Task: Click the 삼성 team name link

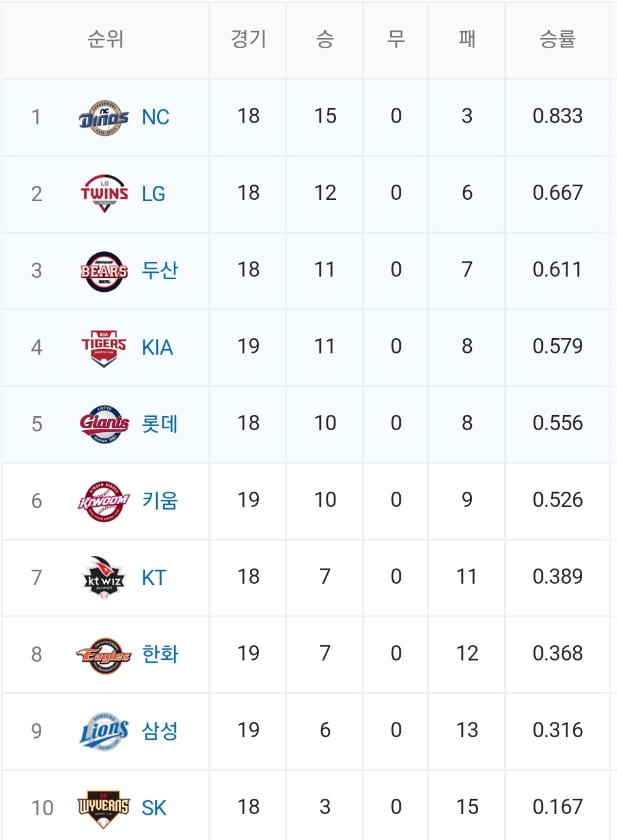Action: point(160,731)
